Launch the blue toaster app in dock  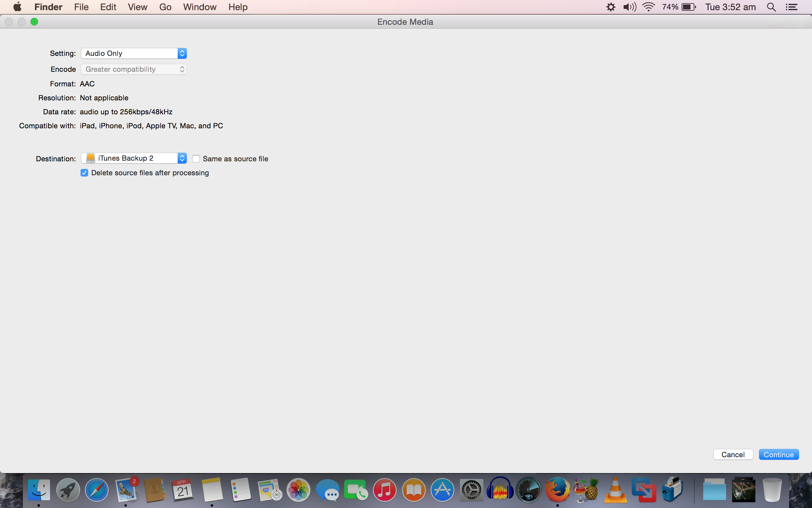coord(672,490)
